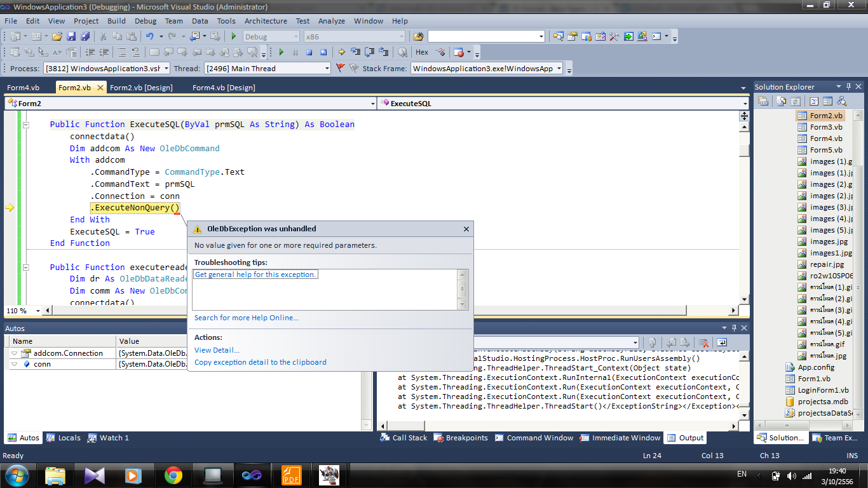Show next statement yellow arrow icon
Image resolution: width=868 pixels, height=488 pixels.
pyautogui.click(x=341, y=52)
